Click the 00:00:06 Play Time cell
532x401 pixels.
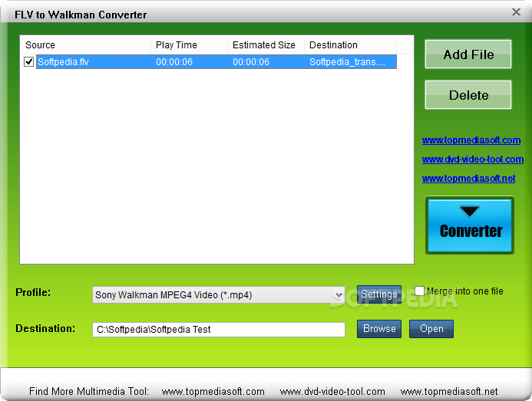point(174,62)
